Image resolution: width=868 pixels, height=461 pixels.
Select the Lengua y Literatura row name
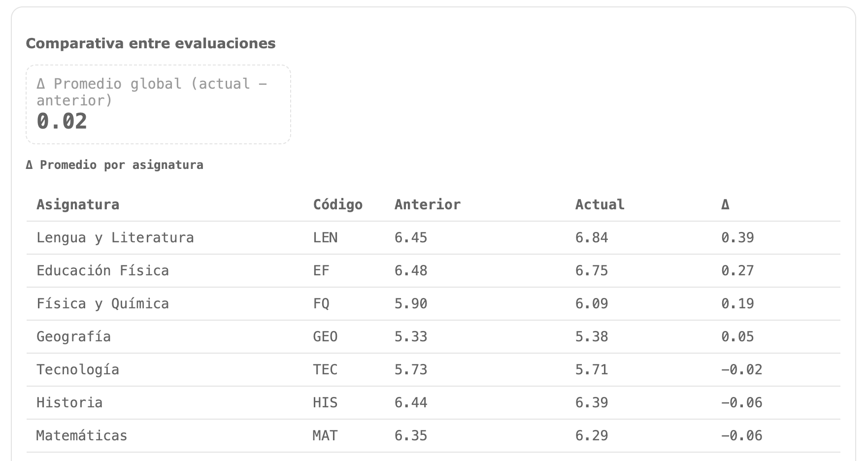(115, 237)
